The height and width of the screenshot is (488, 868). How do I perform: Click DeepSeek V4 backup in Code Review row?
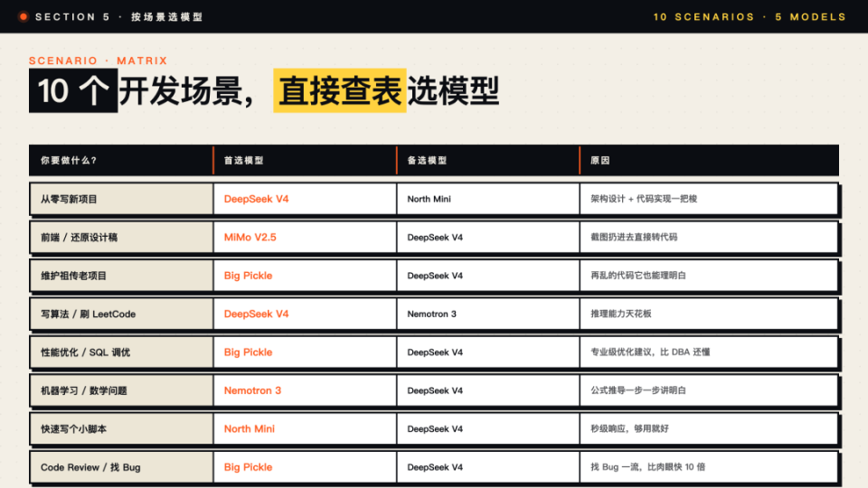click(x=435, y=467)
